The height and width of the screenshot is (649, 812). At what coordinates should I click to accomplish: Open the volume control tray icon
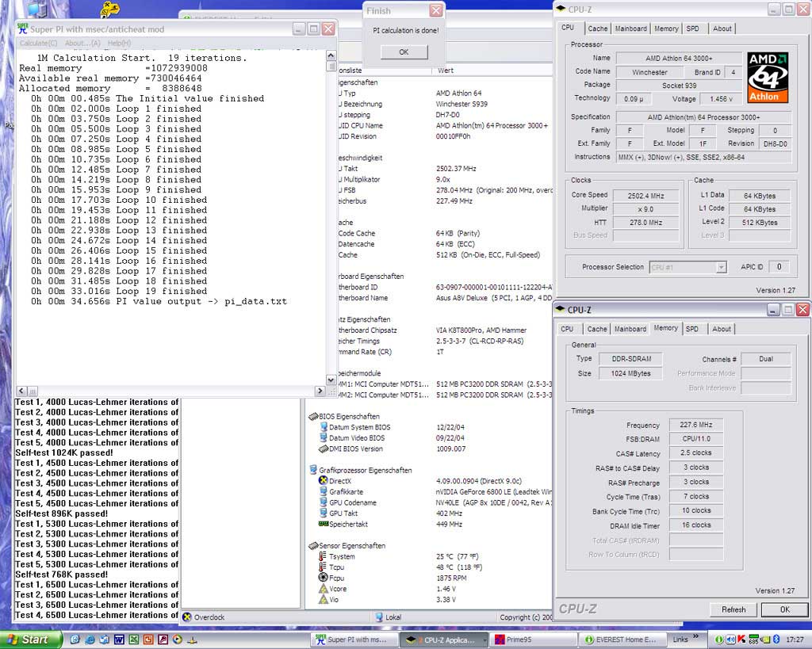(730, 639)
